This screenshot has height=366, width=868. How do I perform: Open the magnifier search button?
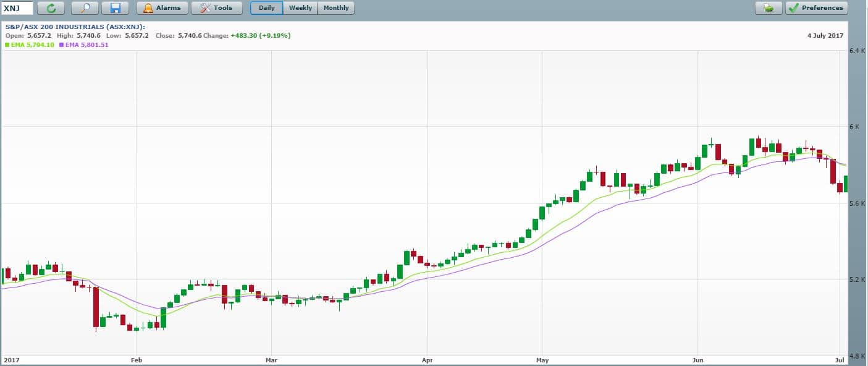pos(85,8)
